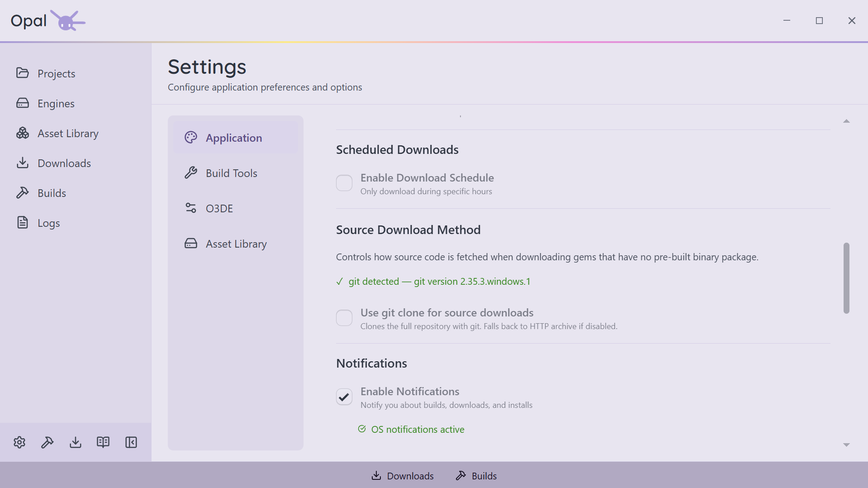Open Builds in the bottom status bar
Image resolution: width=868 pixels, height=488 pixels.
tap(476, 476)
